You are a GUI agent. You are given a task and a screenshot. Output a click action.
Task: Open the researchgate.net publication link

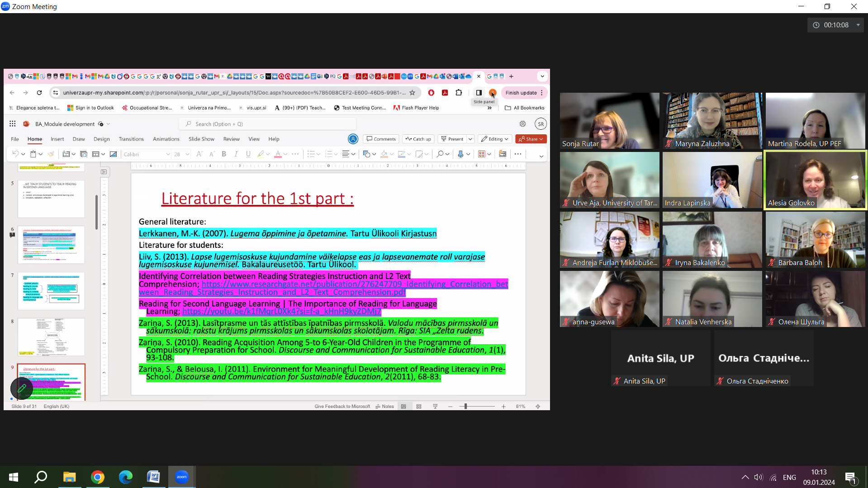[323, 288]
